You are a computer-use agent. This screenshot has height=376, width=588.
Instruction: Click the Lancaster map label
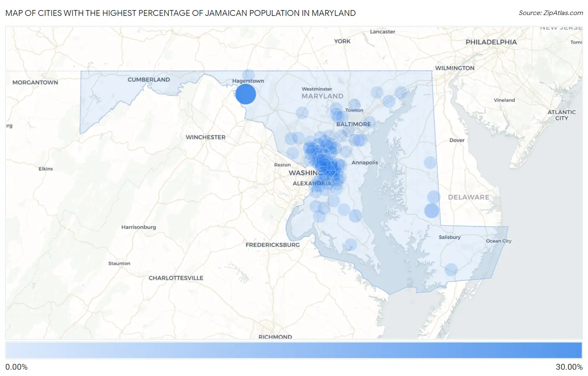coord(382,32)
